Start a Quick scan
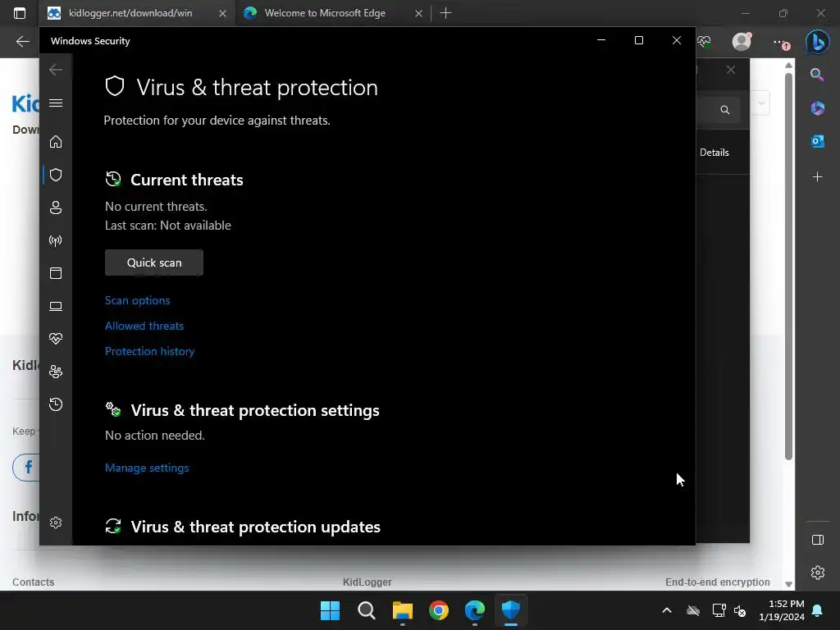This screenshot has width=840, height=630. (154, 262)
